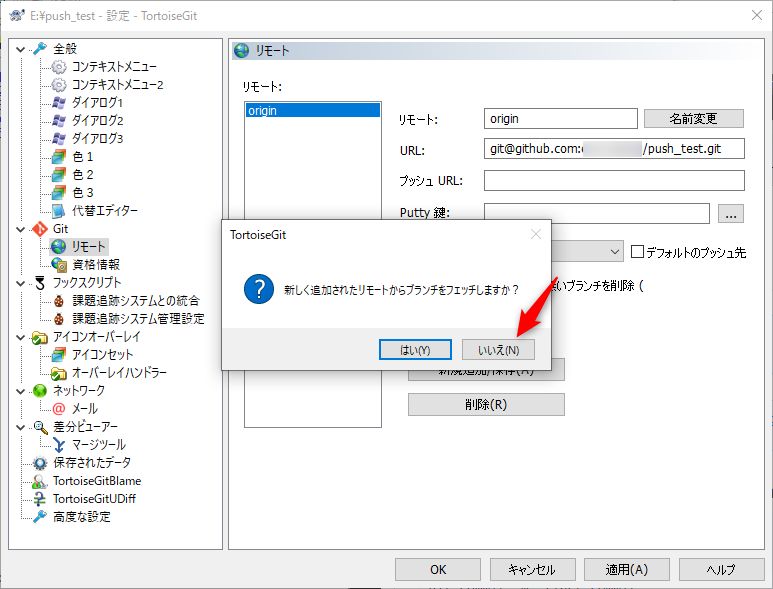Click the プッシュ URL input field
Viewport: 773px width, 589px height.
pos(614,180)
